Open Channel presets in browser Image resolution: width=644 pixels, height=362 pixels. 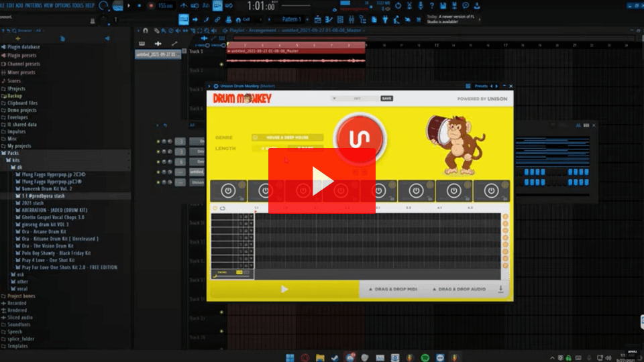pyautogui.click(x=23, y=64)
